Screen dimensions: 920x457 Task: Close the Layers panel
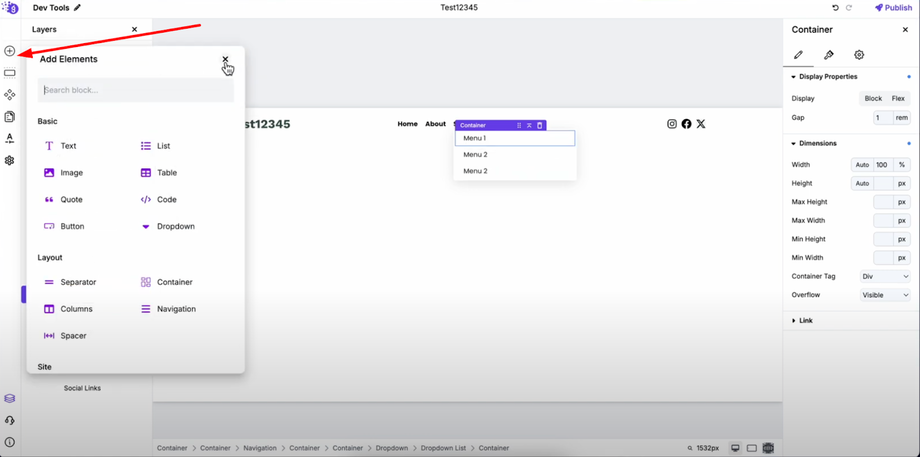tap(134, 29)
